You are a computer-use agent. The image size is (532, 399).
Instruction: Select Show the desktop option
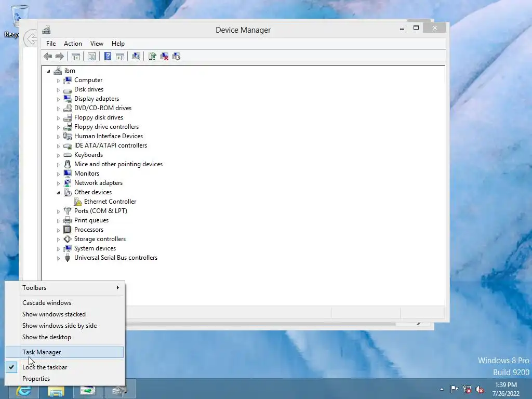click(x=64, y=337)
